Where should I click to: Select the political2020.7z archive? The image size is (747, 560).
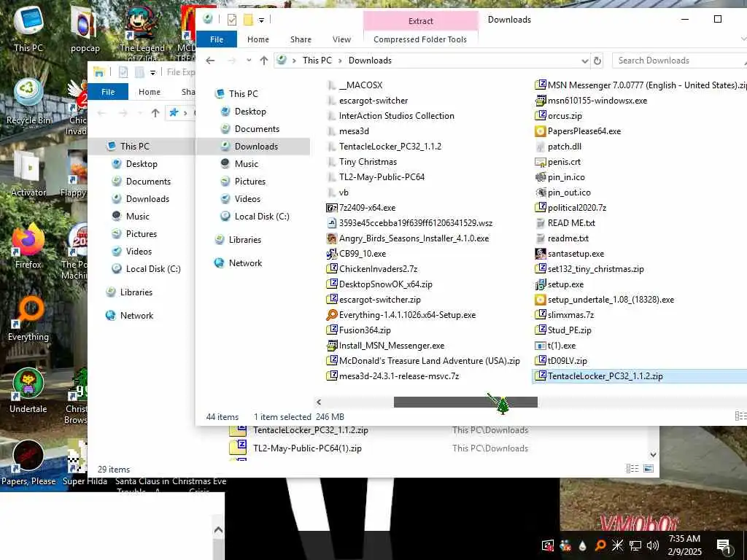click(570, 208)
